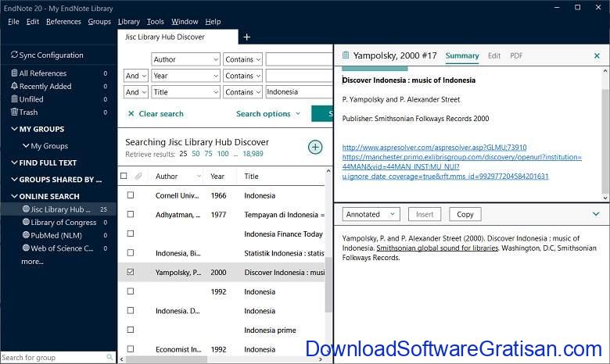Close the Yampolsky reference panel
610x364 pixels.
click(x=597, y=56)
